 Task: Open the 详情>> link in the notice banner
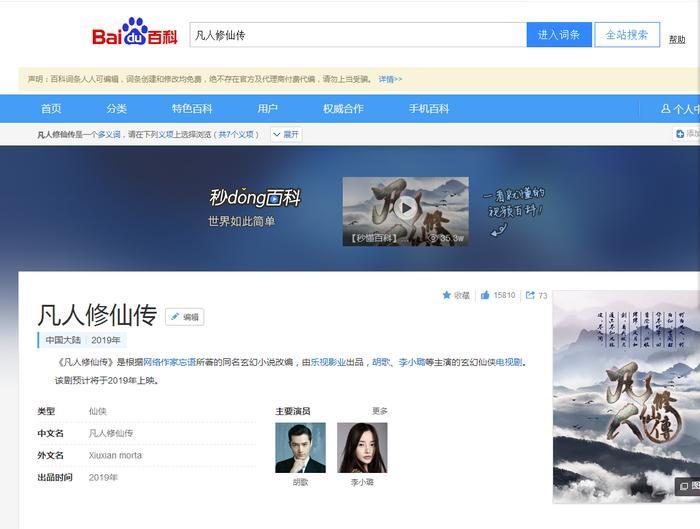pos(390,79)
